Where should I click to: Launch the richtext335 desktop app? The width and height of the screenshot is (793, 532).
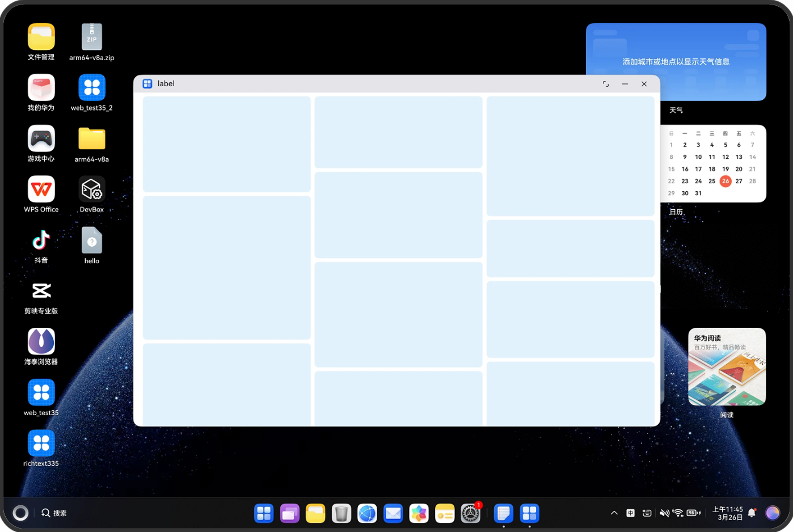[x=41, y=443]
